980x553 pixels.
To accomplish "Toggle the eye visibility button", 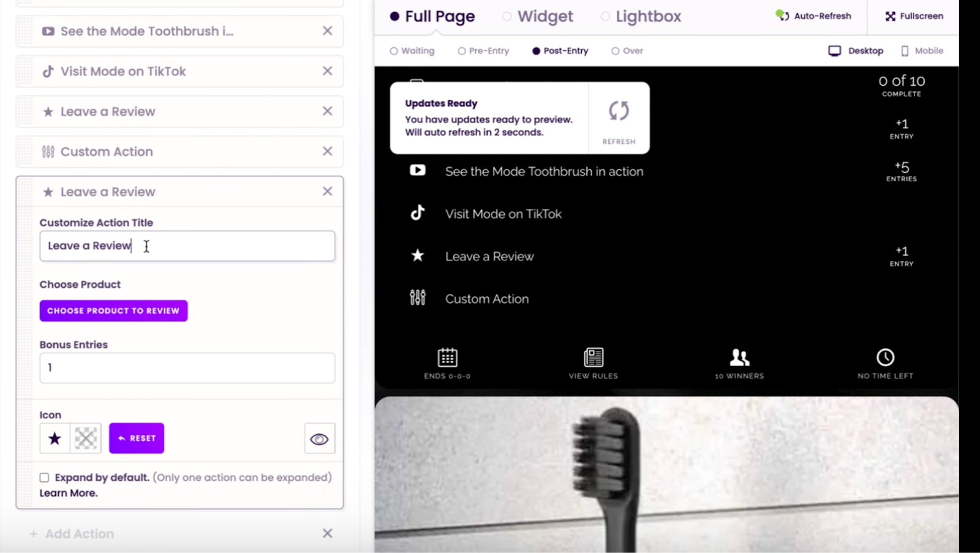I will point(319,438).
